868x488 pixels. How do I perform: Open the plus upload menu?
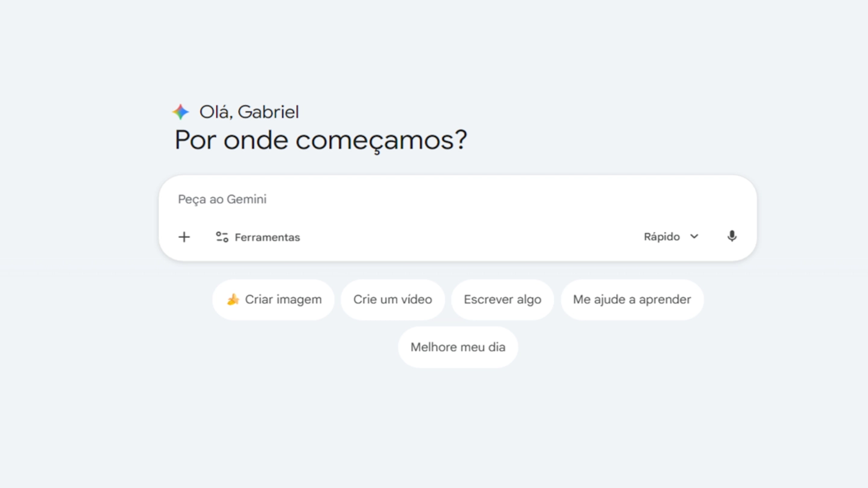tap(184, 237)
